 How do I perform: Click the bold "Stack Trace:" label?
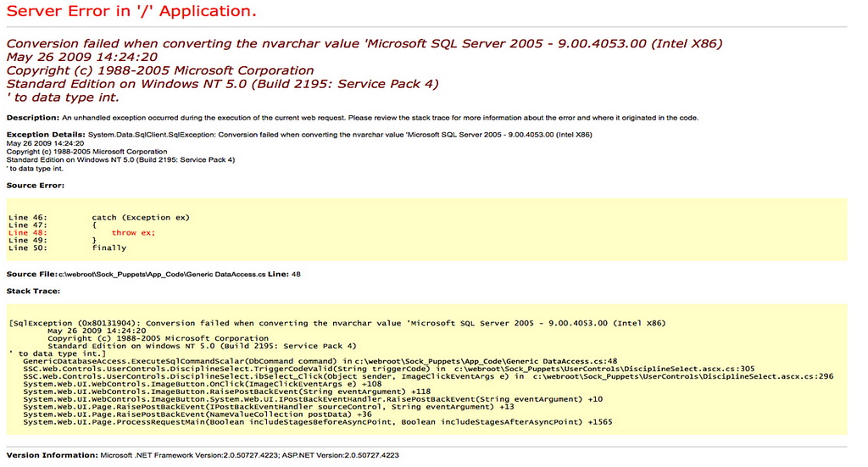tap(33, 291)
